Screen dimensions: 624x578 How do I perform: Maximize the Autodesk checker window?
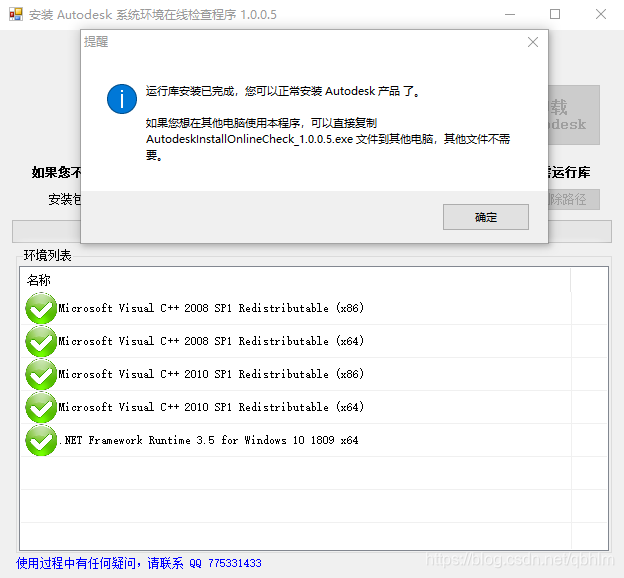click(555, 14)
